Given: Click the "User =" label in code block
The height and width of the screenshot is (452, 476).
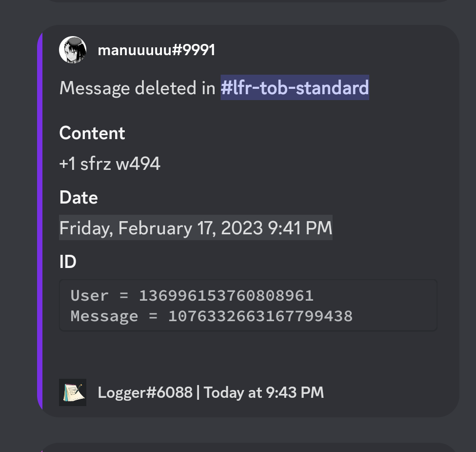Looking at the screenshot, I should click(99, 295).
